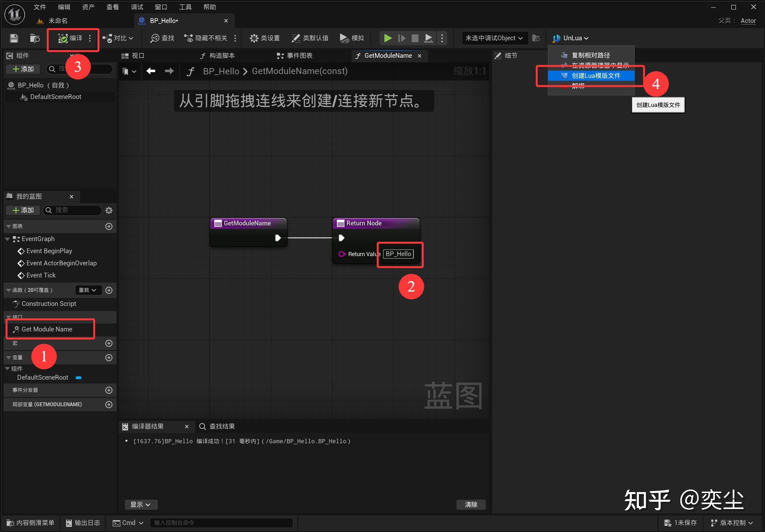Open the UnLua toolbar dropdown

point(571,38)
